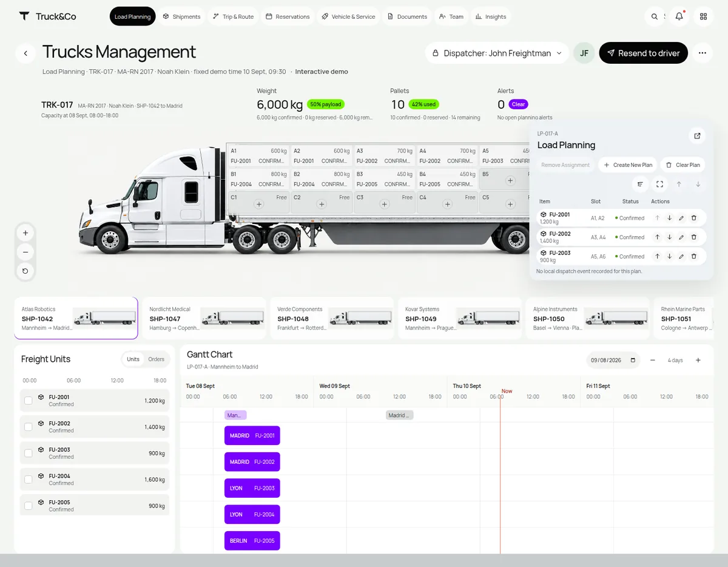Image resolution: width=728 pixels, height=567 pixels.
Task: Select shipment card SHP-1042
Action: 76,317
